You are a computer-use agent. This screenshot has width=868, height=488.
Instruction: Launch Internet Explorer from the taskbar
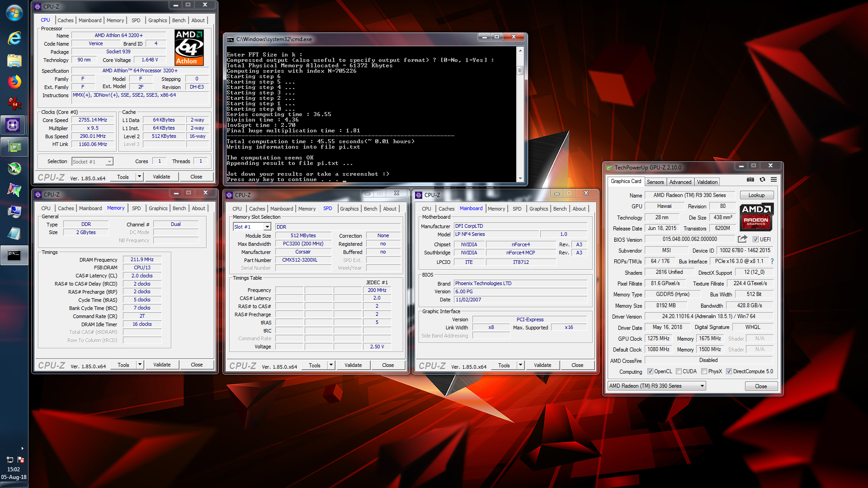(14, 38)
